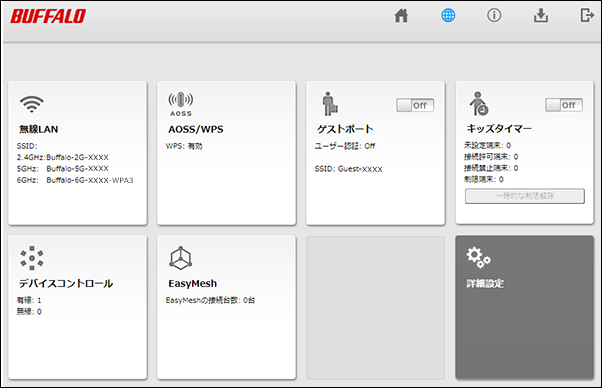Click the EasyMeshの接続台数: 0台 text
The height and width of the screenshot is (388, 602).
pos(210,300)
